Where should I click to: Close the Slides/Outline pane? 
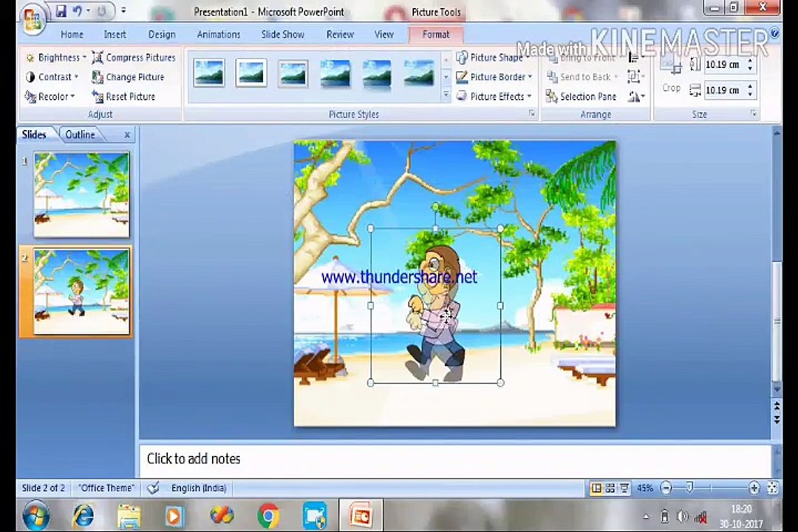pos(127,135)
